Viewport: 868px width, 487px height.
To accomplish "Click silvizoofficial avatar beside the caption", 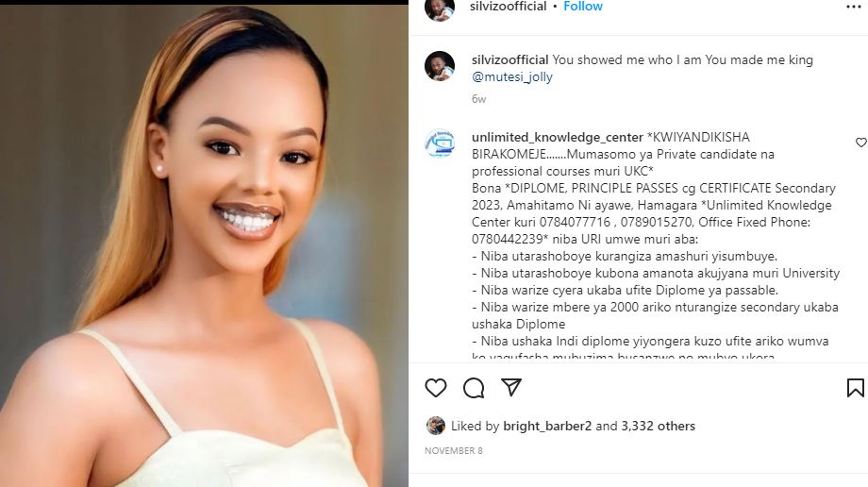I will 440,66.
